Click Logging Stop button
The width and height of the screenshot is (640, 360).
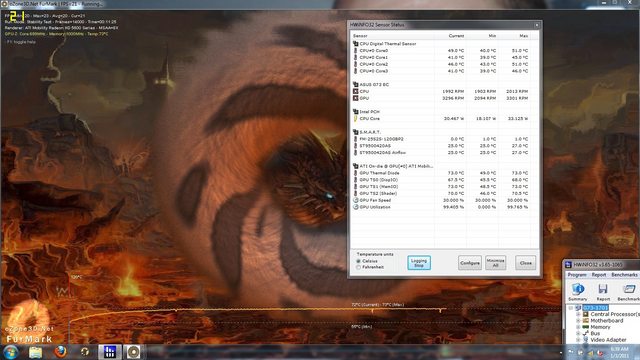419,263
